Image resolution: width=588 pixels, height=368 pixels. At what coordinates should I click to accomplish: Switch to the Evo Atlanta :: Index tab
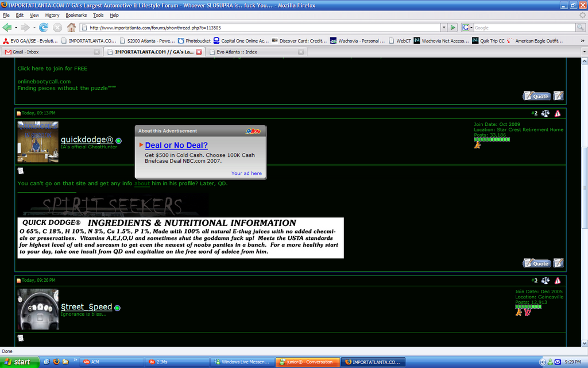coord(253,52)
